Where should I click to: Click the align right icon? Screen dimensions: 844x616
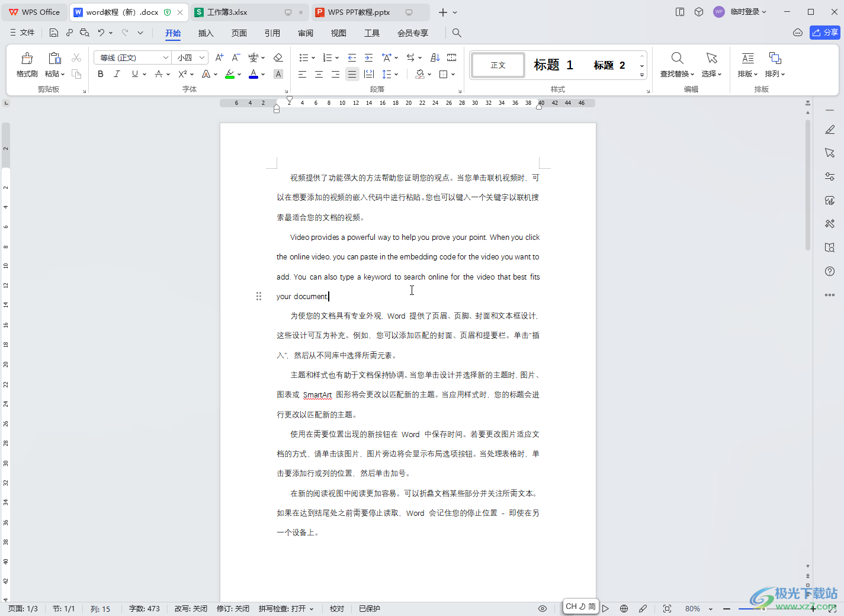click(335, 74)
